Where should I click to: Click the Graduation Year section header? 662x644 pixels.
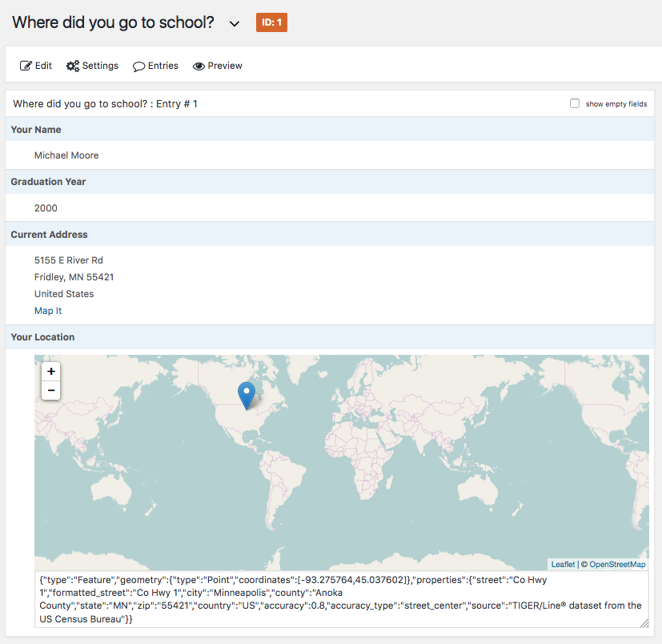[x=48, y=182]
